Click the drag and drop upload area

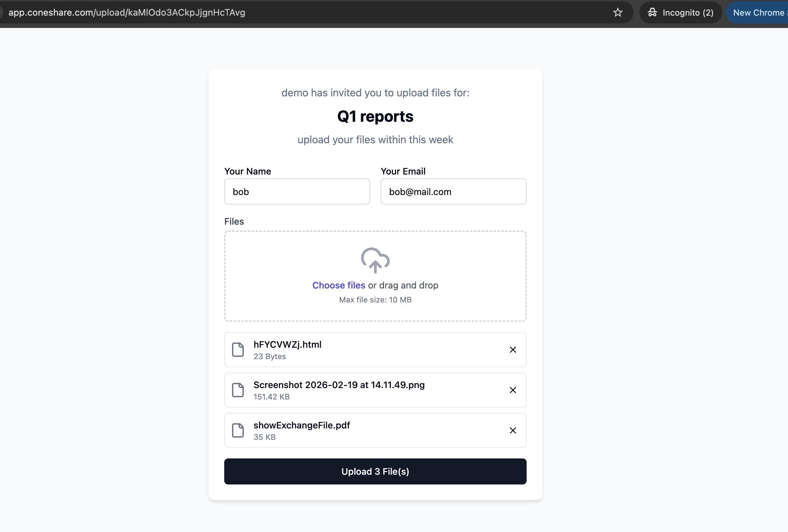[x=375, y=276]
